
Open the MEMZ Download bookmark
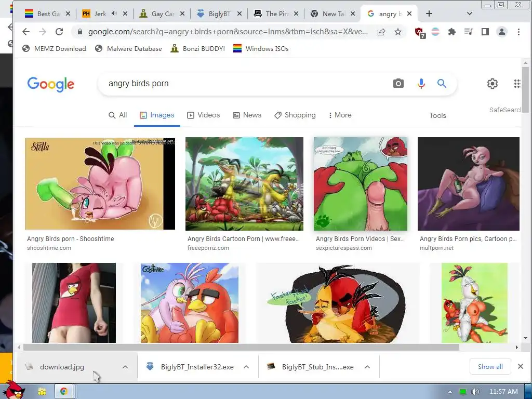[x=54, y=48]
